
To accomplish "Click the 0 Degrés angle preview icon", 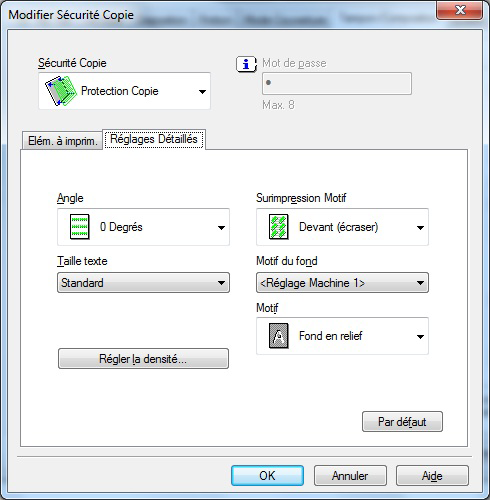I will point(80,227).
